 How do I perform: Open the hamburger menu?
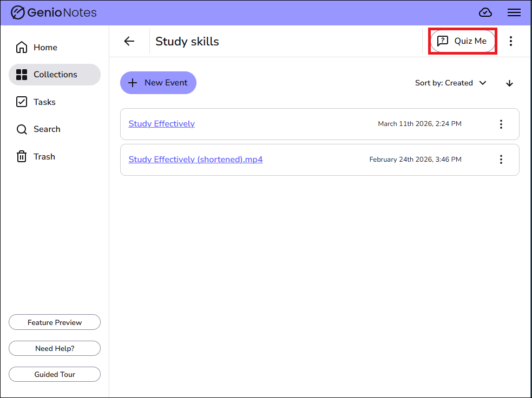(514, 12)
